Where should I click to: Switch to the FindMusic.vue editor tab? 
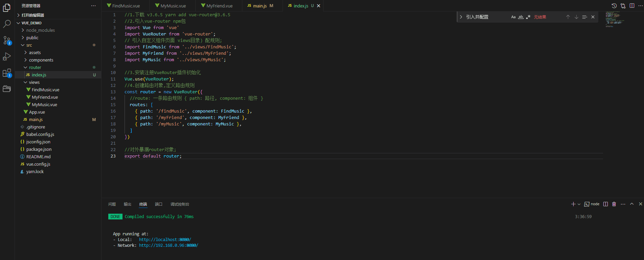pyautogui.click(x=126, y=6)
